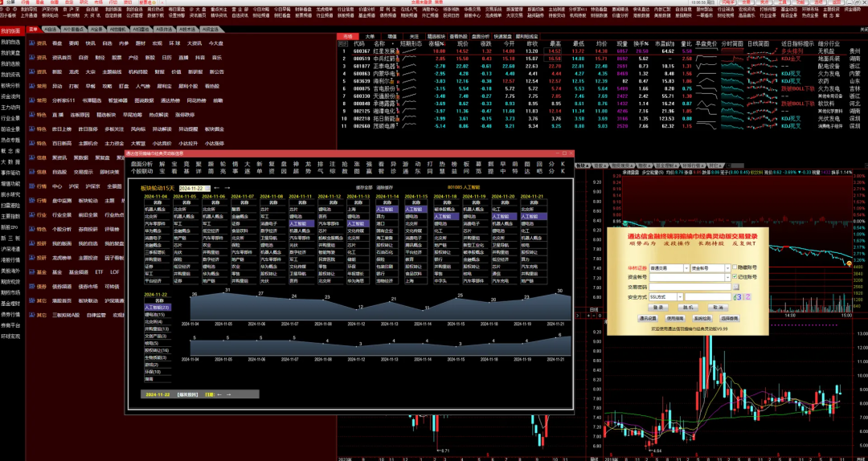Screen dimensions: 868x461
Task: Click the 取消 button in login dialog
Action: pyautogui.click(x=718, y=307)
